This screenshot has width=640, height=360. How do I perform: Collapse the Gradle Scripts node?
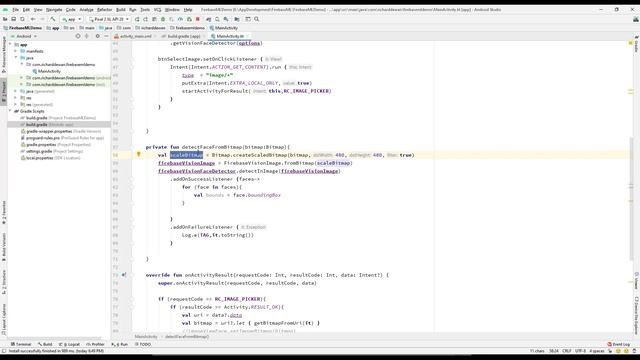[x=11, y=111]
